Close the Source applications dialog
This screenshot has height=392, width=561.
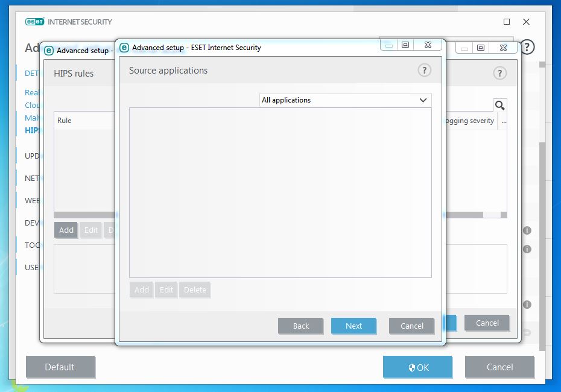428,45
